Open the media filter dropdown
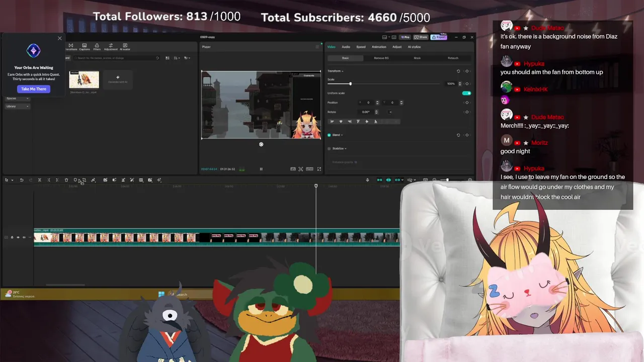 (187, 58)
